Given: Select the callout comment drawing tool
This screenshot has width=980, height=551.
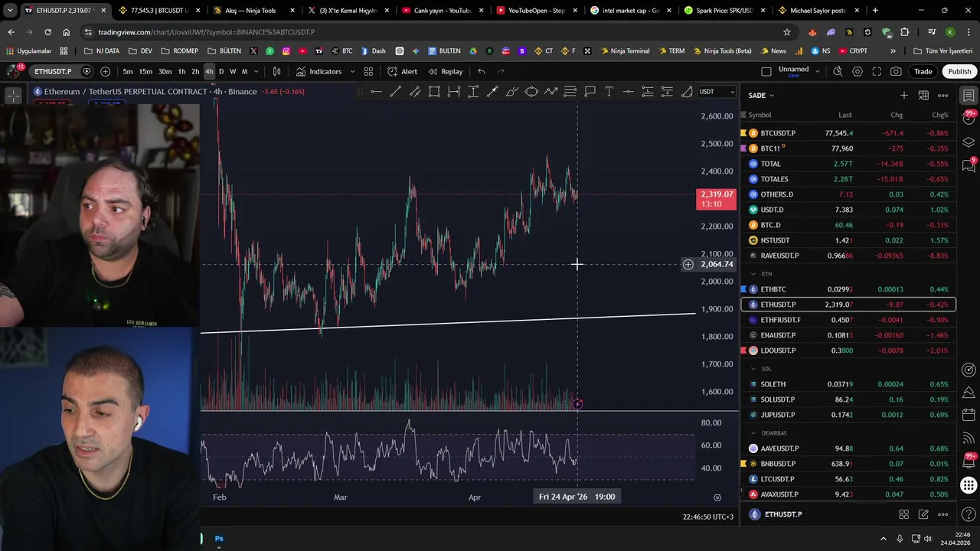Looking at the screenshot, I should [x=590, y=92].
